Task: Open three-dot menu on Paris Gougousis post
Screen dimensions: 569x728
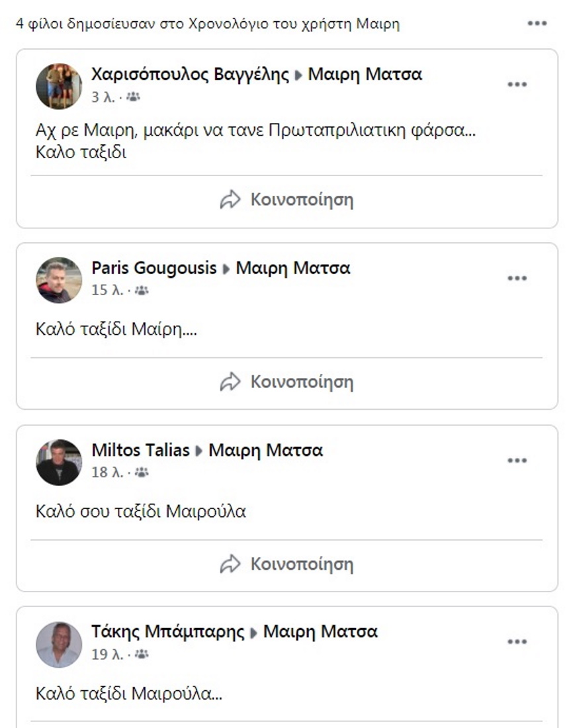Action: coord(517,278)
